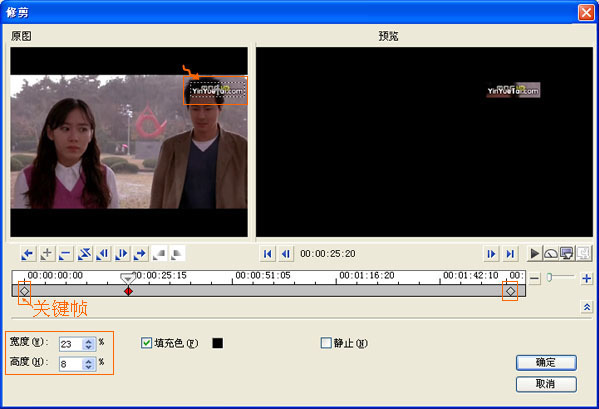Screen dimensions: 599x409
Task: Click the 00:01:16:20 ruler time label
Action: [367, 275]
